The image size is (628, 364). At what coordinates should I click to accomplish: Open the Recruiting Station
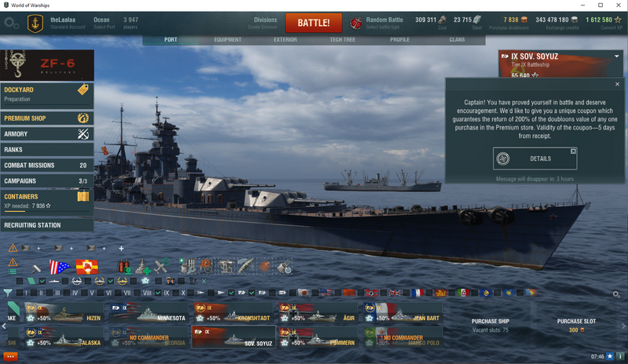click(x=47, y=225)
